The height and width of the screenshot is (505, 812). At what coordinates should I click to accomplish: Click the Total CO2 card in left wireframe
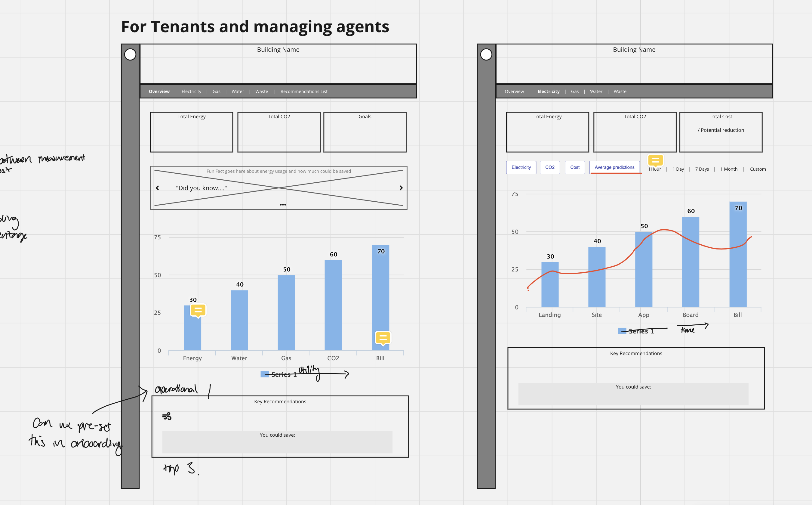tap(279, 132)
